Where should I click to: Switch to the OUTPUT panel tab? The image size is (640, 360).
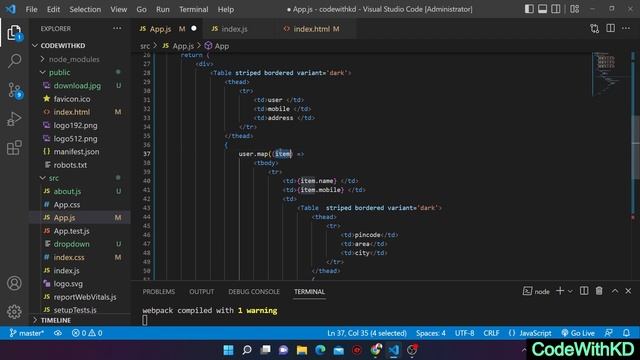pos(202,291)
